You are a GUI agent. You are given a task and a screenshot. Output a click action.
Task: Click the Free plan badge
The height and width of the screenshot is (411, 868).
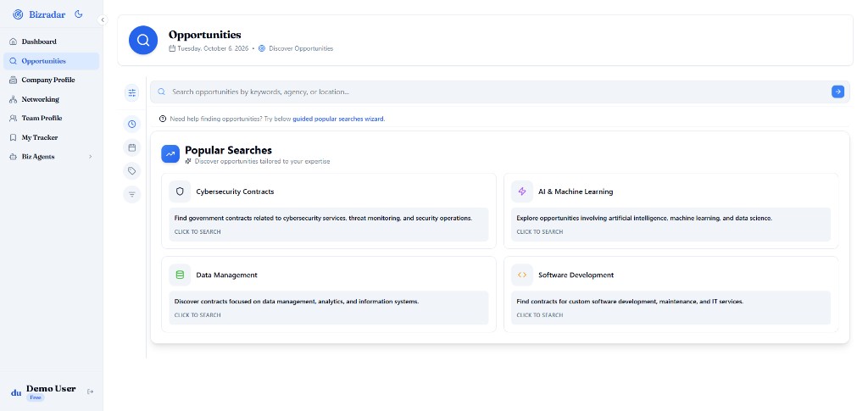click(36, 397)
